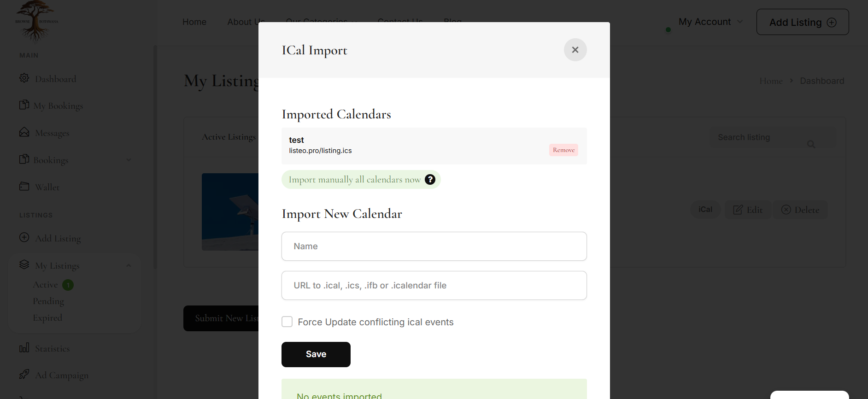
Task: Open the My Account dropdown
Action: [710, 22]
